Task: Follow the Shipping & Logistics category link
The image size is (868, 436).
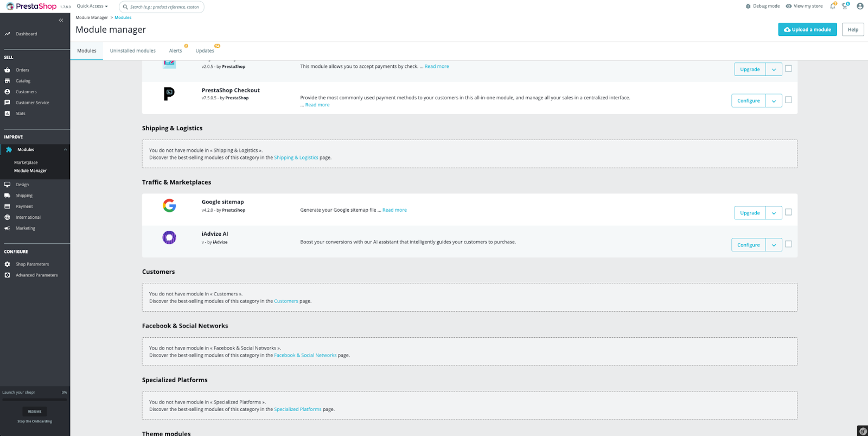Action: click(296, 158)
